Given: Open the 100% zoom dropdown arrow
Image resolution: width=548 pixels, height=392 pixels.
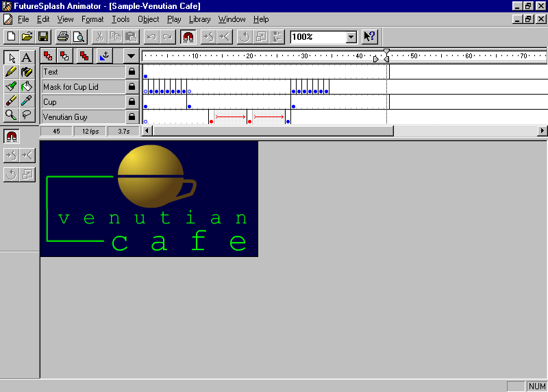Looking at the screenshot, I should pyautogui.click(x=351, y=37).
